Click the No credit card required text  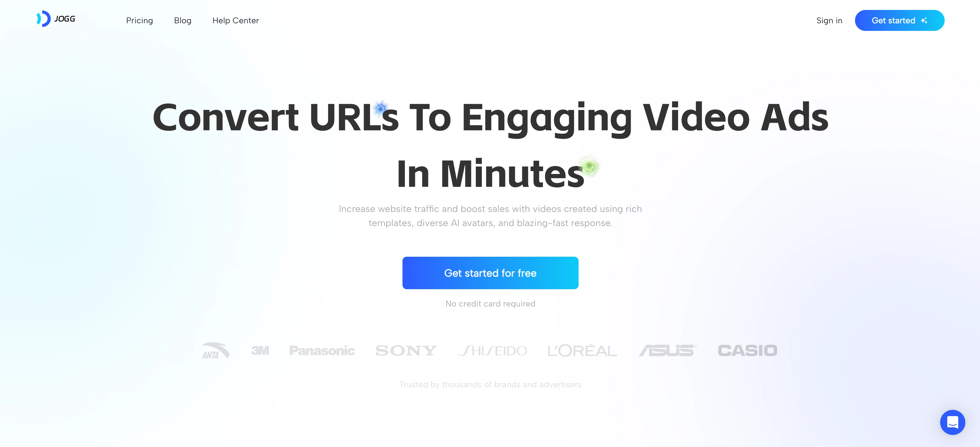coord(490,303)
